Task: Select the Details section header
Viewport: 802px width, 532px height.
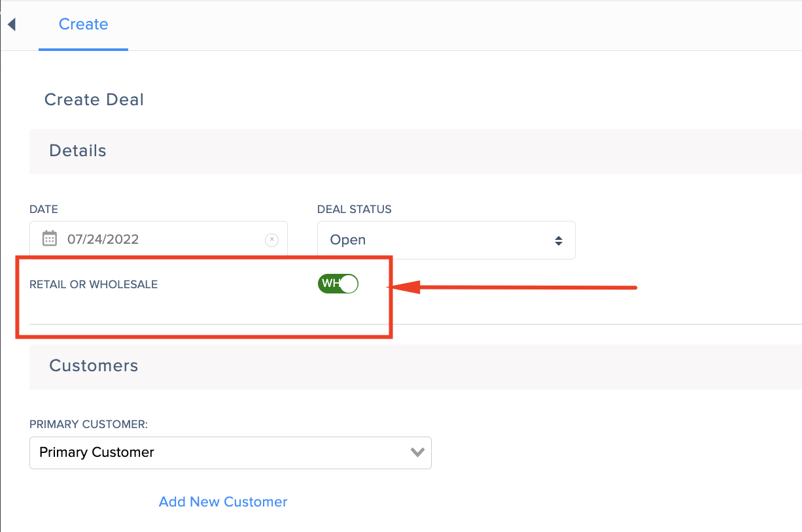Action: tap(415, 151)
